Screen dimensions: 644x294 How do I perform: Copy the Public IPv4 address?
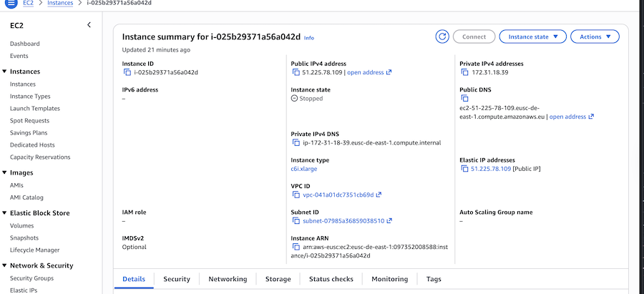pyautogui.click(x=296, y=72)
